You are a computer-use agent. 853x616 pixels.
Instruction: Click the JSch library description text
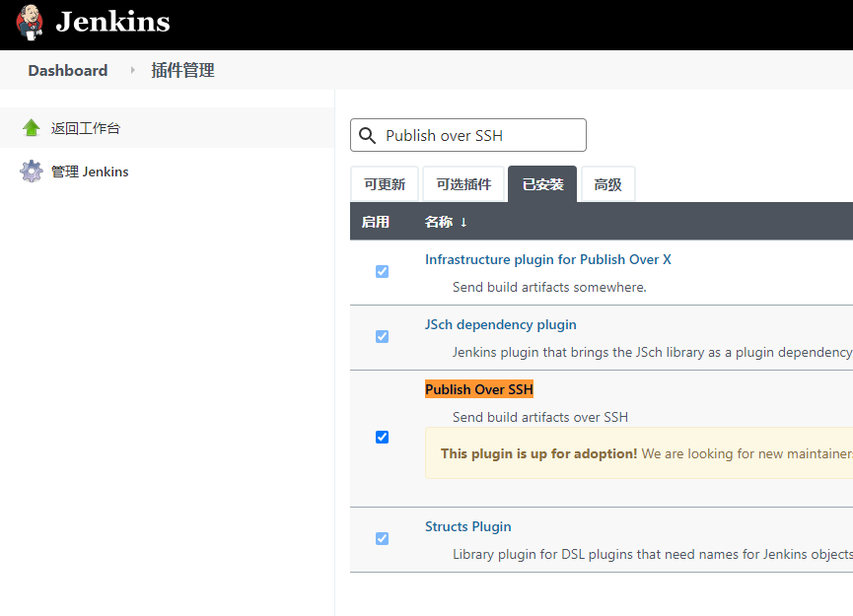click(x=652, y=352)
